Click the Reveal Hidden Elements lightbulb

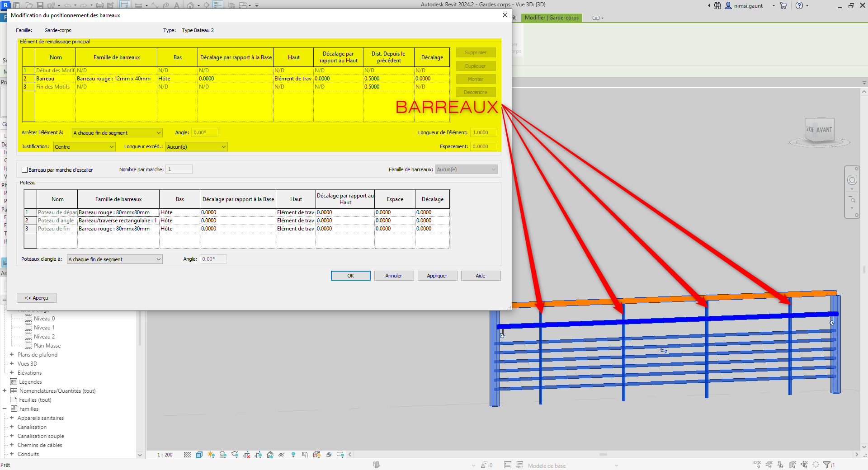[293, 455]
